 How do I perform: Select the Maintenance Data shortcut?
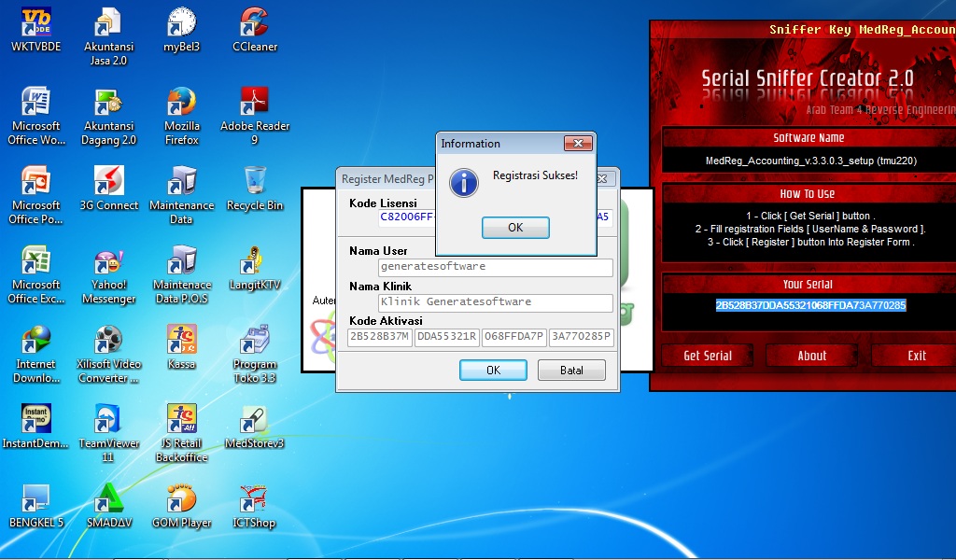coord(182,195)
